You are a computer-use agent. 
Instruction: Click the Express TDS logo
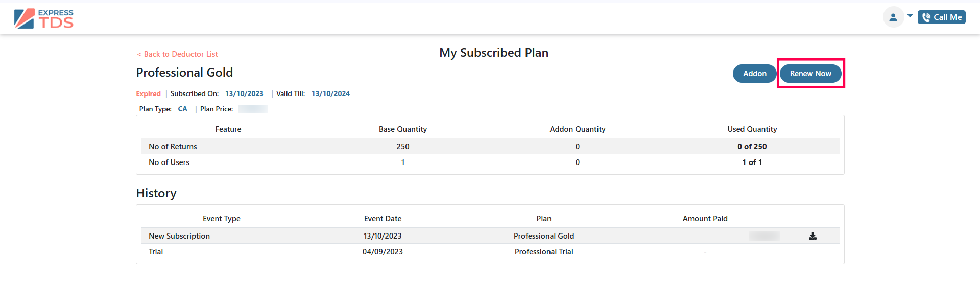[x=44, y=18]
